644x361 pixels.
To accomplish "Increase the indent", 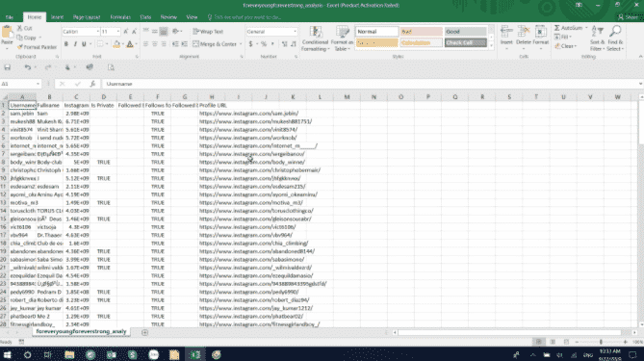I will (185, 44).
